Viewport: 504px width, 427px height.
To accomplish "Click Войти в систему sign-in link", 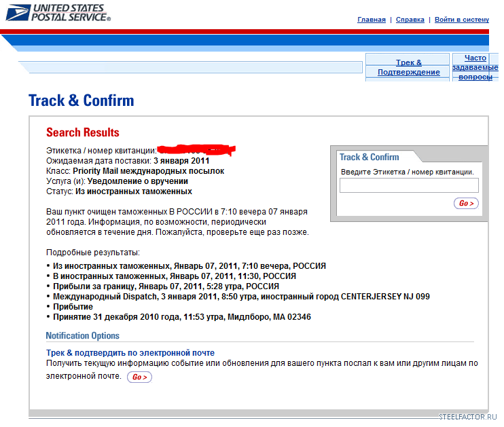I will (462, 20).
